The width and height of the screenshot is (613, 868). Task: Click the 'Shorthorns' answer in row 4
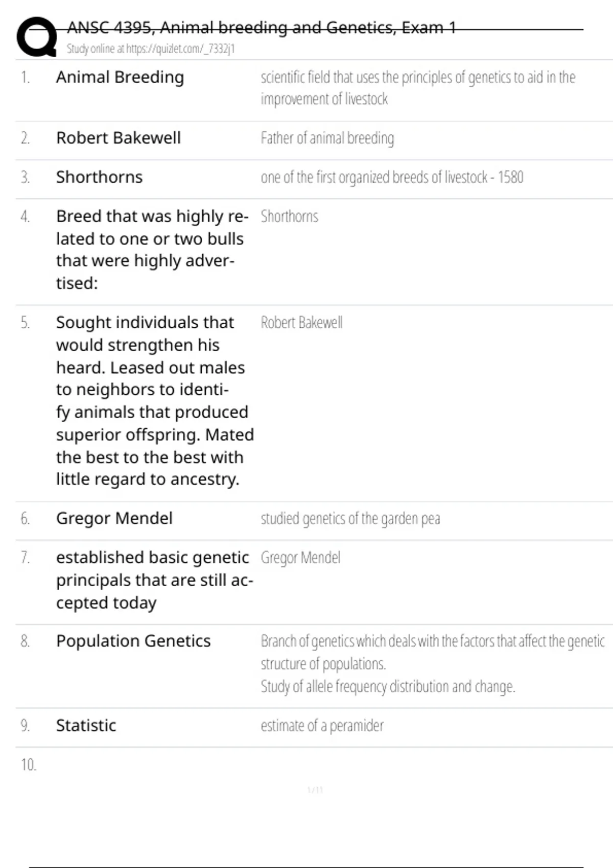pos(289,216)
